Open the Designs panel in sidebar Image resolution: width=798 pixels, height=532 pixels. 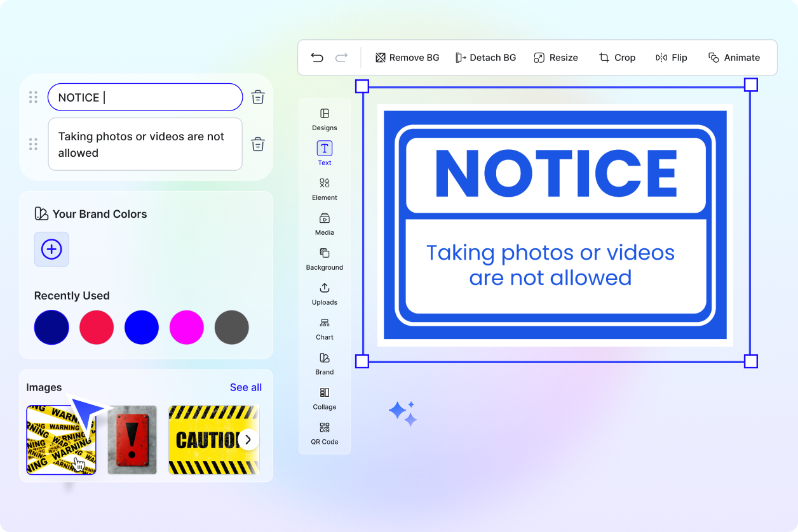[325, 119]
